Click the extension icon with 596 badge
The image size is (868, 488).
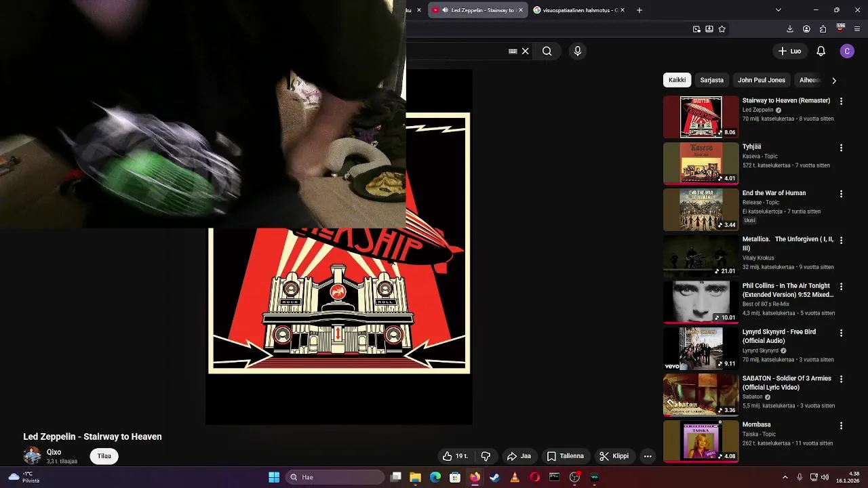[840, 28]
